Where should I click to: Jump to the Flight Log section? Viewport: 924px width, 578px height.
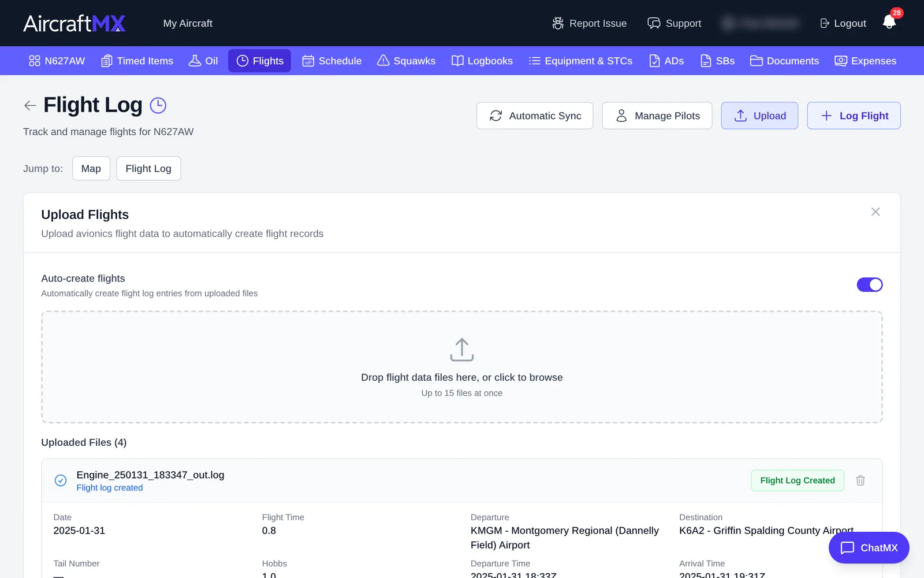point(148,168)
